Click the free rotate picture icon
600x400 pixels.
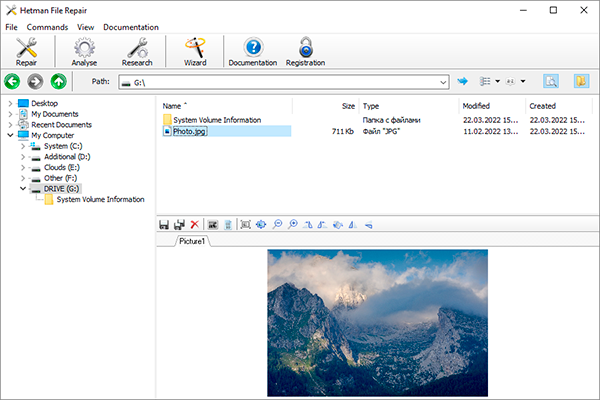[338, 225]
